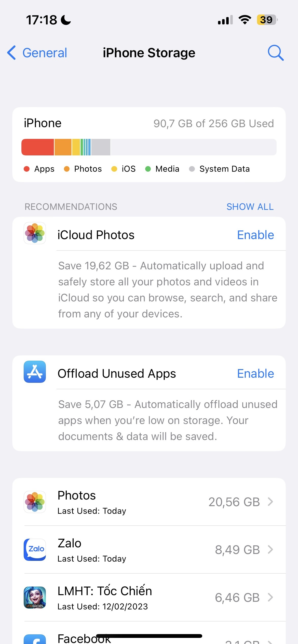Screen dimensions: 298x644
Task: Tap the App Store Offload Unused Apps icon
Action: coord(35,372)
